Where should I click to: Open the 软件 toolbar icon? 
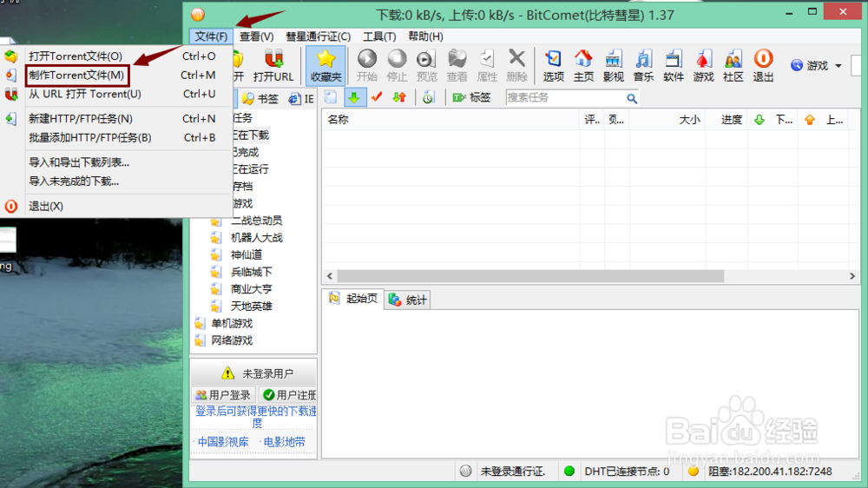674,65
